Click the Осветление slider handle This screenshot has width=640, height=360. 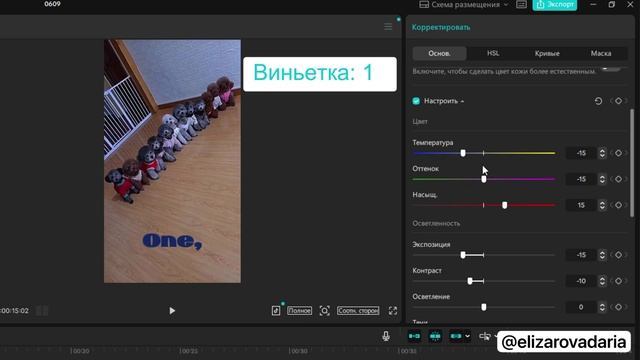(x=484, y=307)
